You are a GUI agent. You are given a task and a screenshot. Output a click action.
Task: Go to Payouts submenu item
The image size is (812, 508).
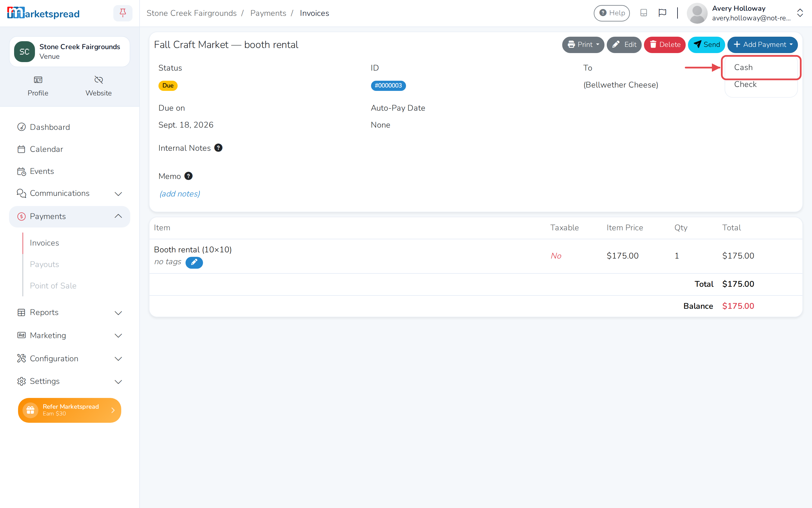44,264
